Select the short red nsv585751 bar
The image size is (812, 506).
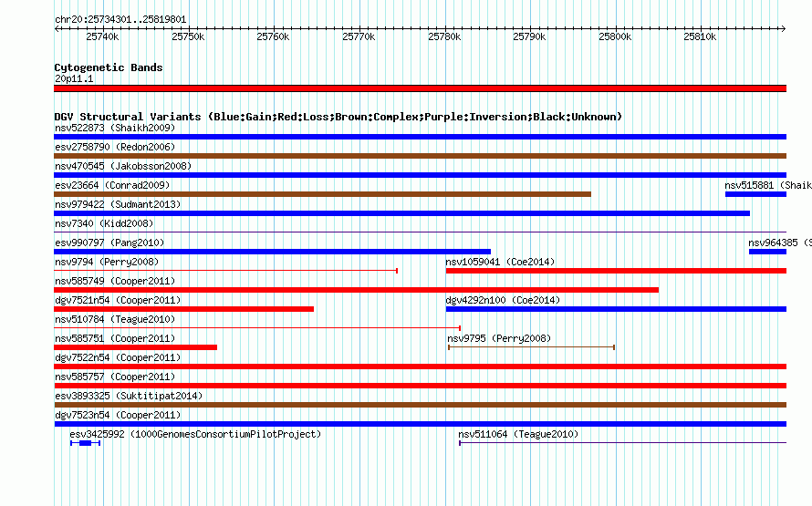[x=135, y=347]
